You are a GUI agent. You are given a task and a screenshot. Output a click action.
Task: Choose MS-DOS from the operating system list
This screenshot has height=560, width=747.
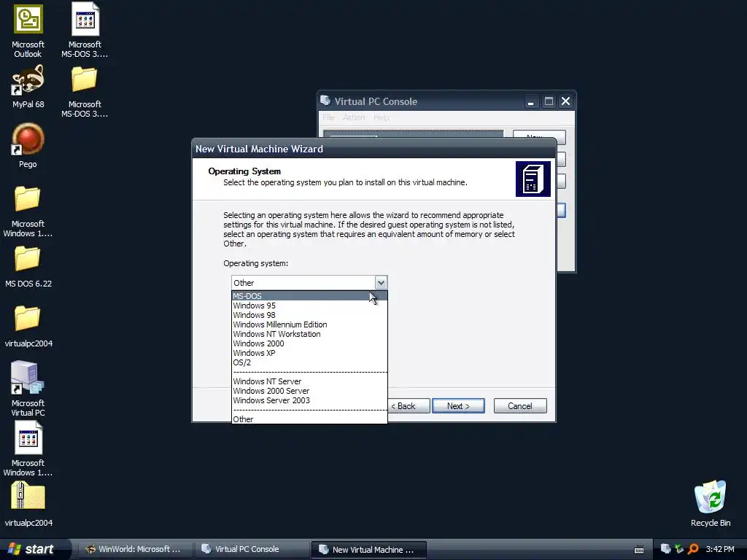(309, 296)
